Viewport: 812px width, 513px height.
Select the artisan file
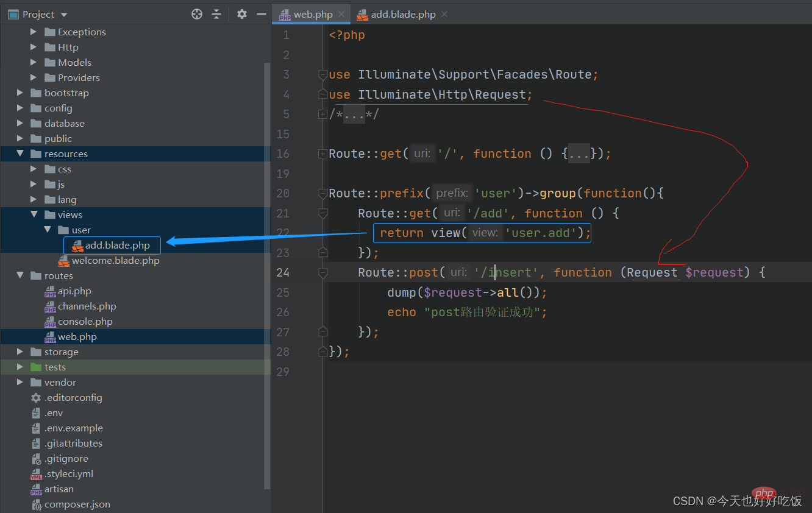[59, 489]
